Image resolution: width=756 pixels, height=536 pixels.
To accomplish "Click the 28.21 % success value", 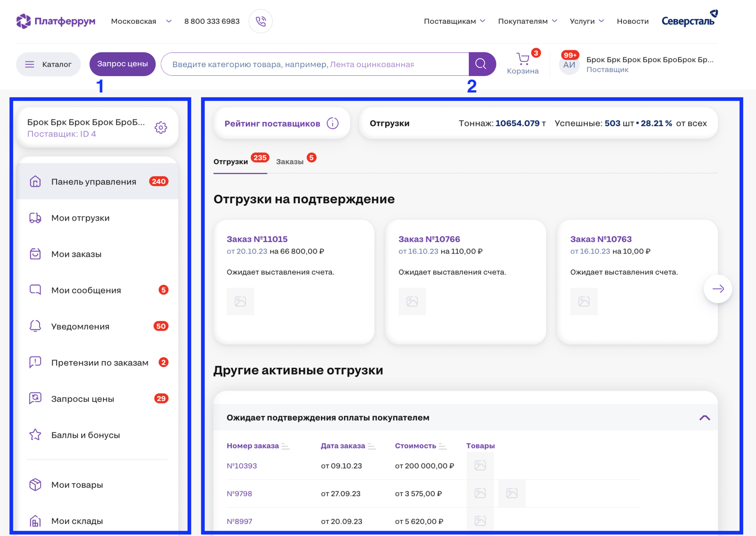I will click(x=656, y=123).
